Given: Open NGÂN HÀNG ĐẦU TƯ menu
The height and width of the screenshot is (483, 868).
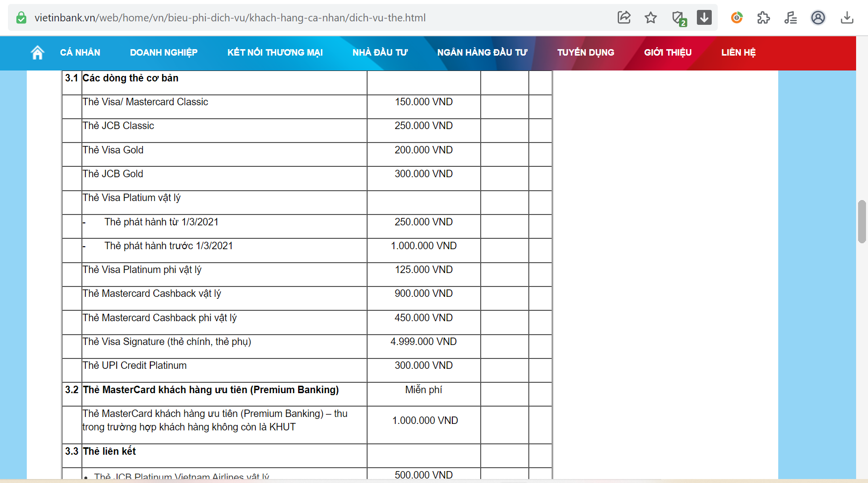Looking at the screenshot, I should coord(482,53).
